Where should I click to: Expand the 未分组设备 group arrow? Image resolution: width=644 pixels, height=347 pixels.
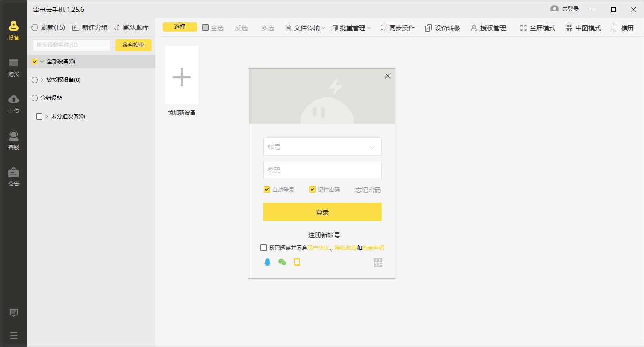point(47,116)
